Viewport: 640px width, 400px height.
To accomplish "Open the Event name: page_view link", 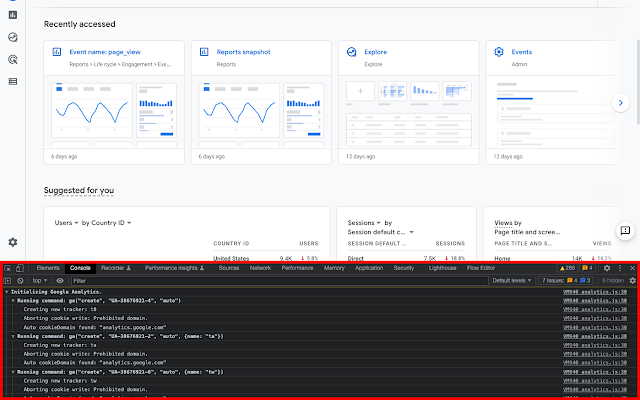I will coord(105,52).
